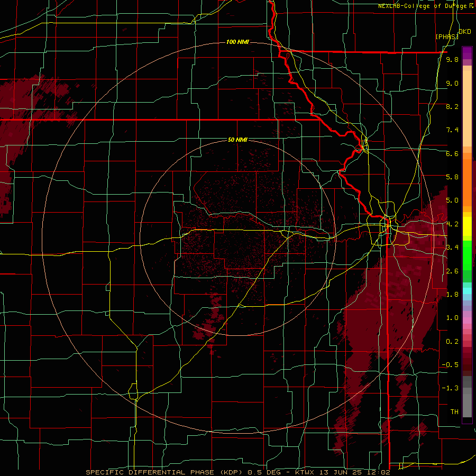Select the 5.0 value on the color scale
Image resolution: width=476 pixels, height=476 pixels.
[x=452, y=200]
